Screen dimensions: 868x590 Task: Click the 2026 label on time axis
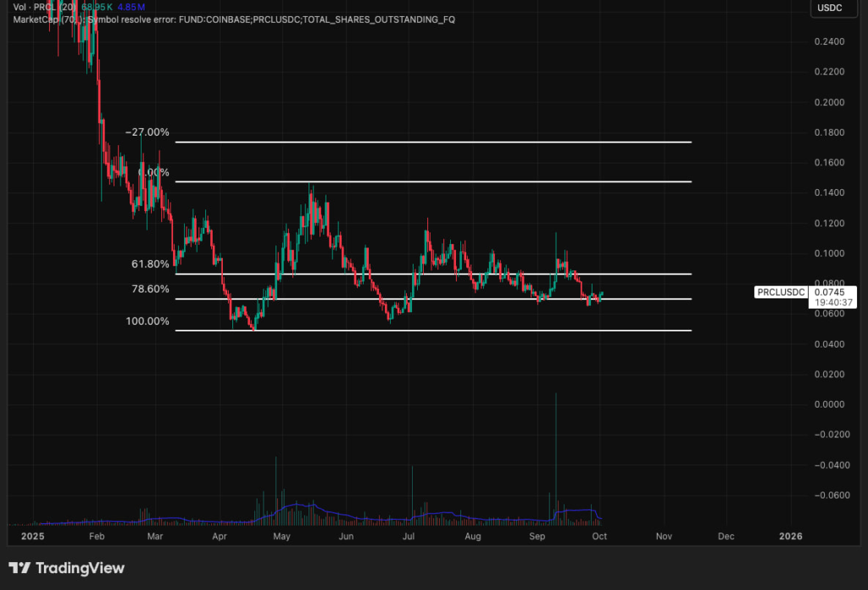point(790,537)
